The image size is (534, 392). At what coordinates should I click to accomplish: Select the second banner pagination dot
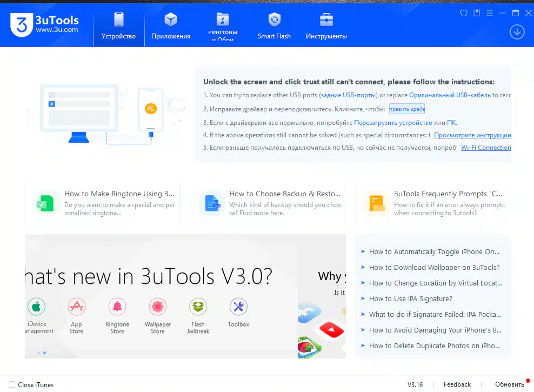point(45,353)
